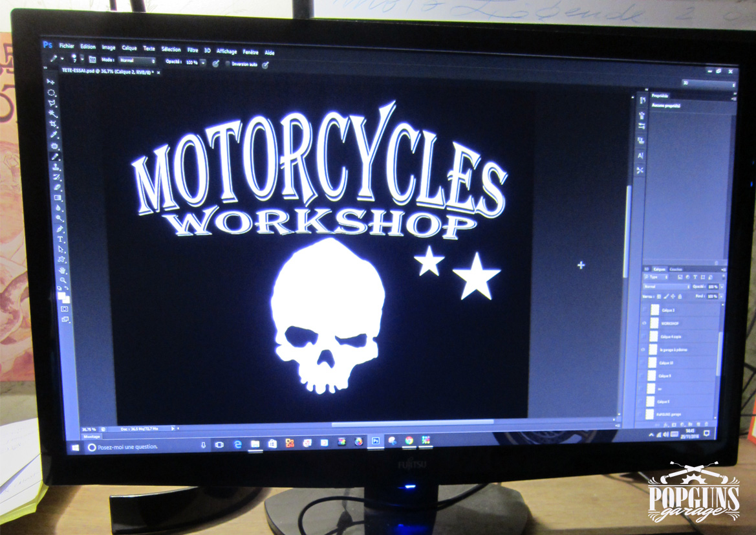756x535 pixels.
Task: Open the Affichage menu
Action: point(226,51)
